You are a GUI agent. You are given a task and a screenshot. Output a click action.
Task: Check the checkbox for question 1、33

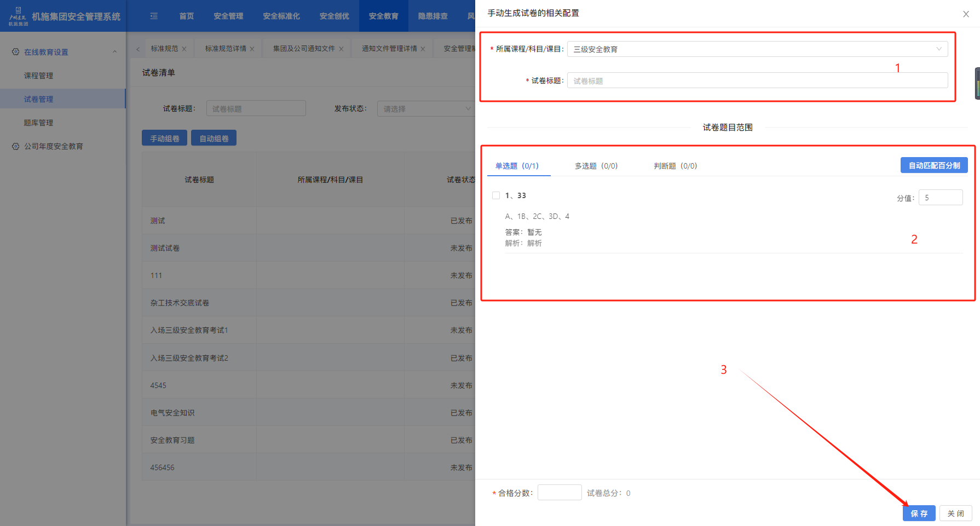click(x=496, y=195)
